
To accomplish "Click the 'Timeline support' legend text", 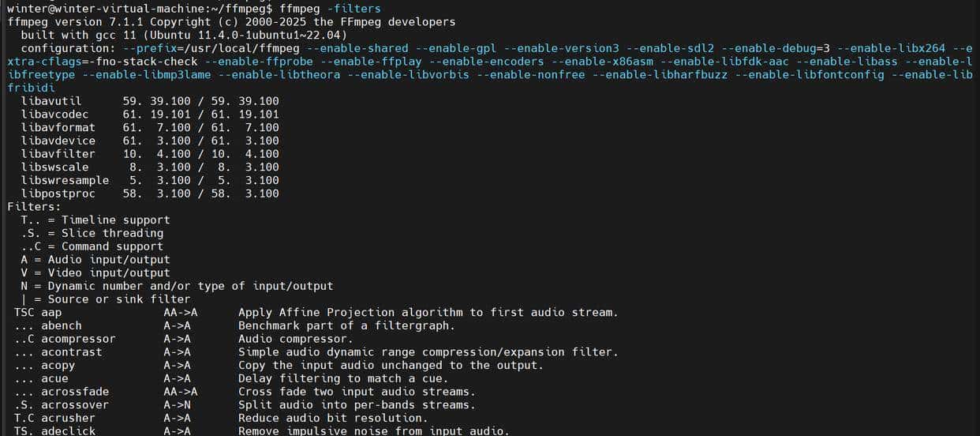I will (116, 220).
